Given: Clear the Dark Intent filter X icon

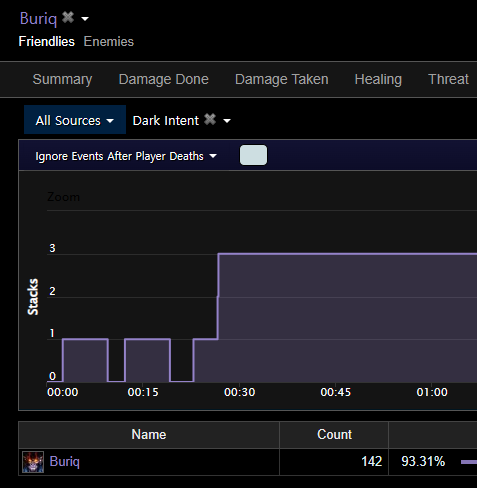Looking at the screenshot, I should [x=210, y=119].
